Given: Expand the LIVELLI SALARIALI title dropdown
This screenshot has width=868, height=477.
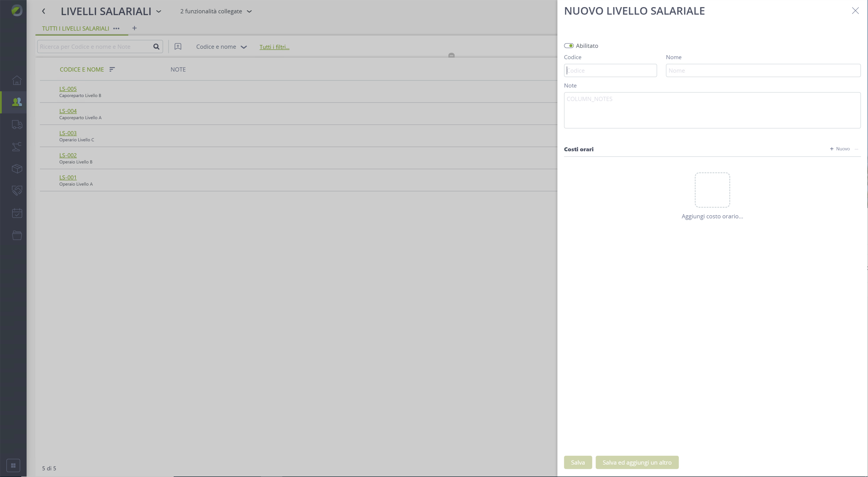Looking at the screenshot, I should tap(159, 12).
